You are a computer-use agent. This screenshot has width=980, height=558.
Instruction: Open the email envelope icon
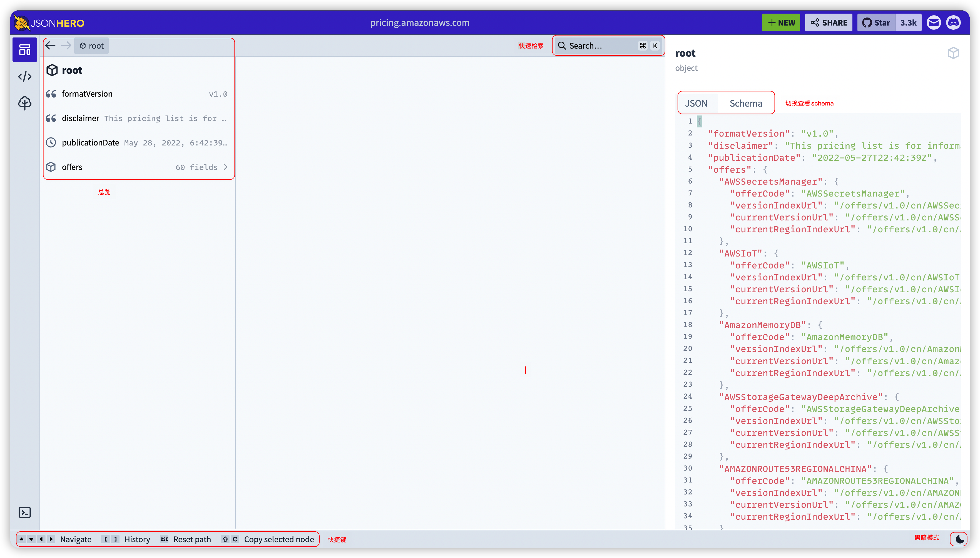pos(934,22)
